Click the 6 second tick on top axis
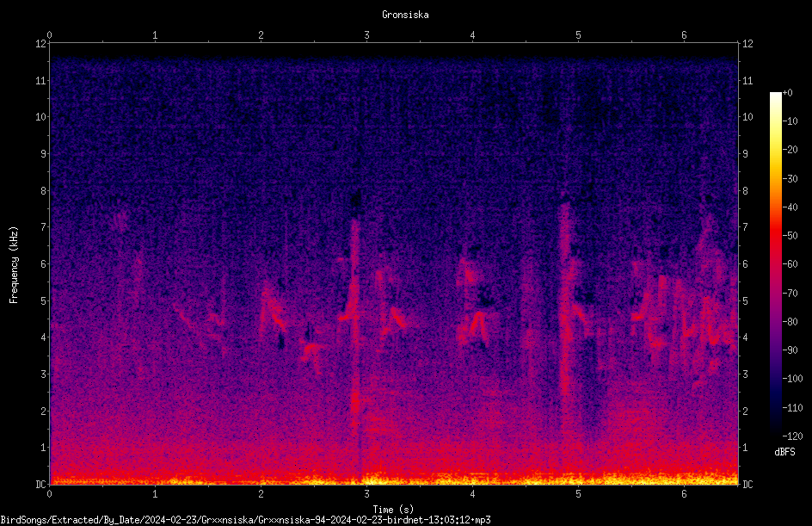812x526 pixels. [x=684, y=35]
